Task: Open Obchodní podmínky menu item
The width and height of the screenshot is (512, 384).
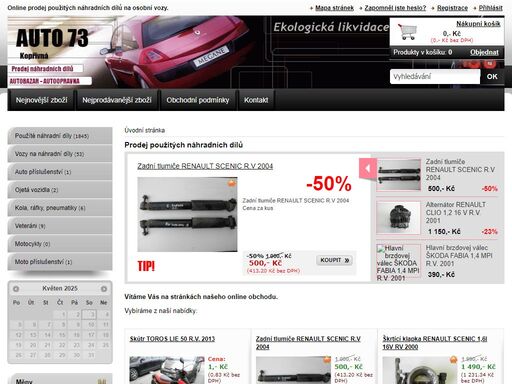Action: [198, 100]
